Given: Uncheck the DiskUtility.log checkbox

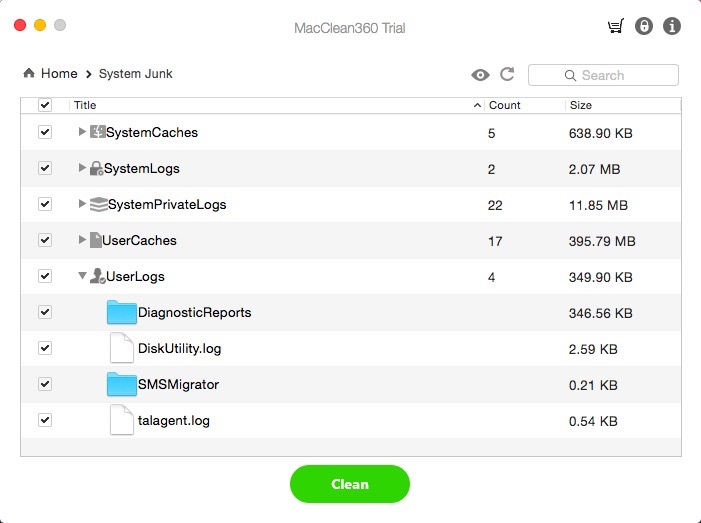Looking at the screenshot, I should [45, 348].
